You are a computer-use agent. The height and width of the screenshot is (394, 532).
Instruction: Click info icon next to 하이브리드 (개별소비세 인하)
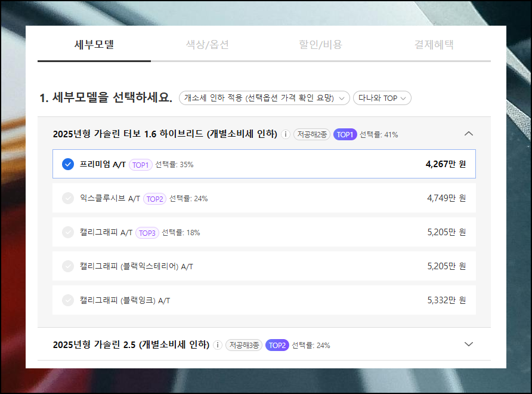[x=286, y=134]
